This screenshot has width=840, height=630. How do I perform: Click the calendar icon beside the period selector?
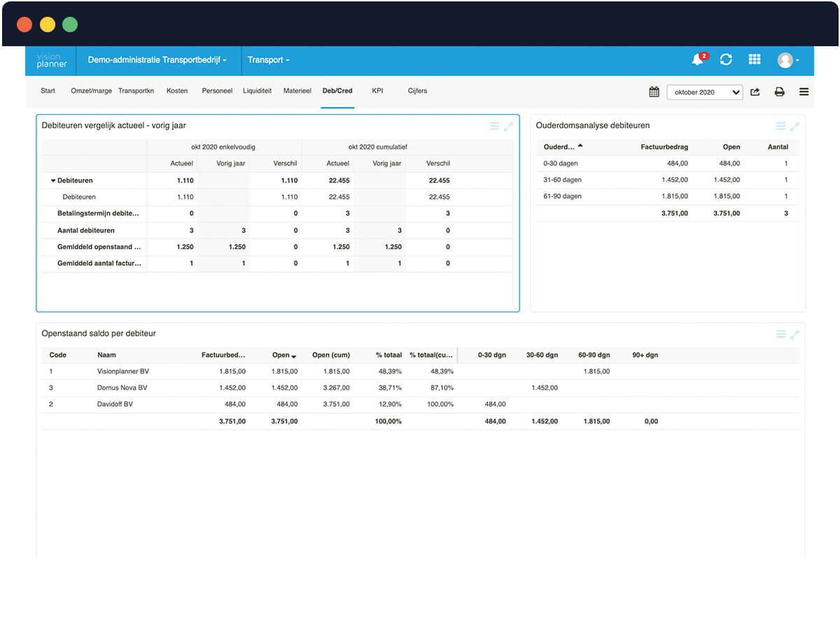tap(654, 92)
